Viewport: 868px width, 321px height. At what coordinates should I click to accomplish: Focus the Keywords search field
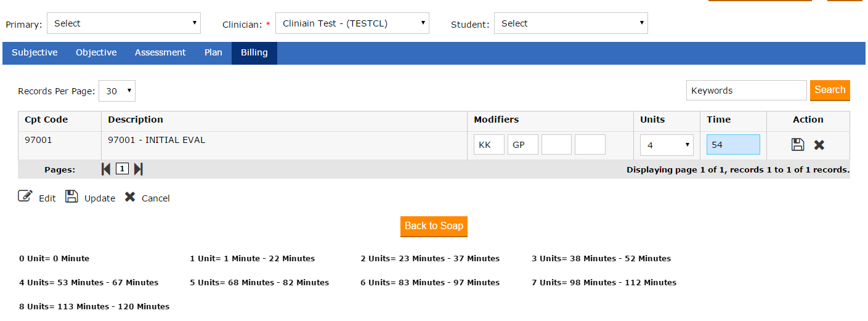(746, 91)
